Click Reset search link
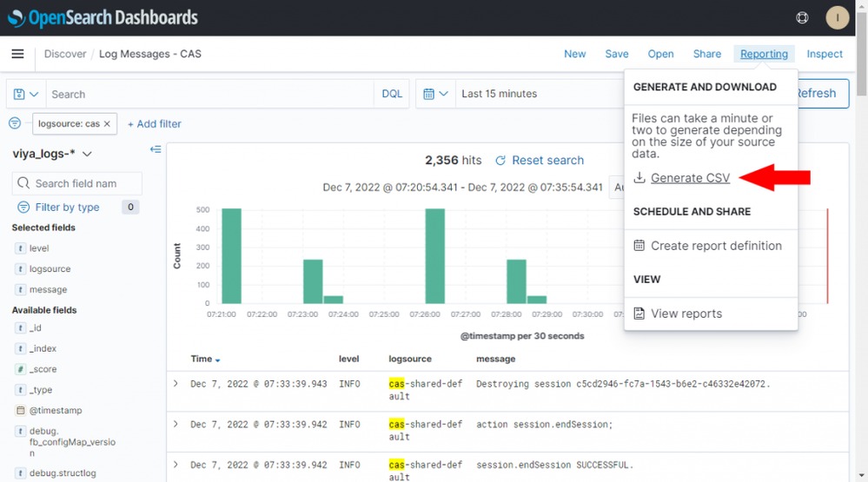 547,161
